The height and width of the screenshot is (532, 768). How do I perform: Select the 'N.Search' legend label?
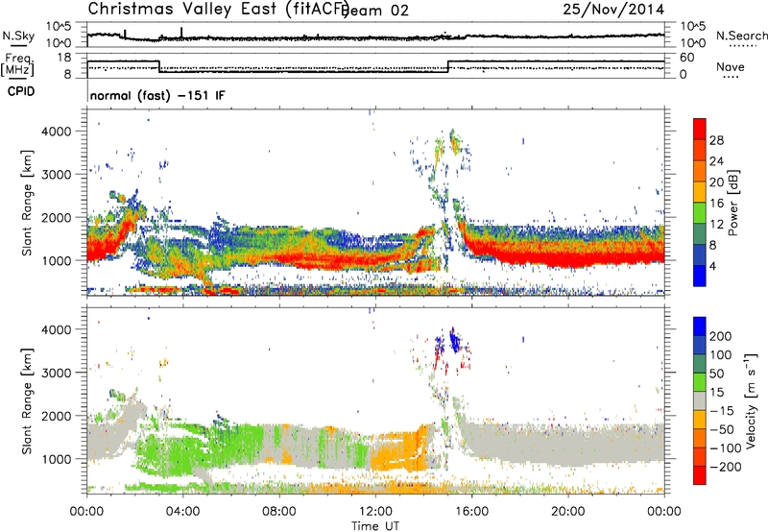[741, 36]
